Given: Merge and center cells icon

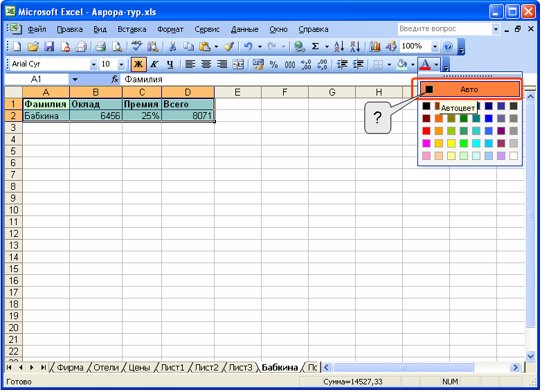Looking at the screenshot, I should (238, 64).
